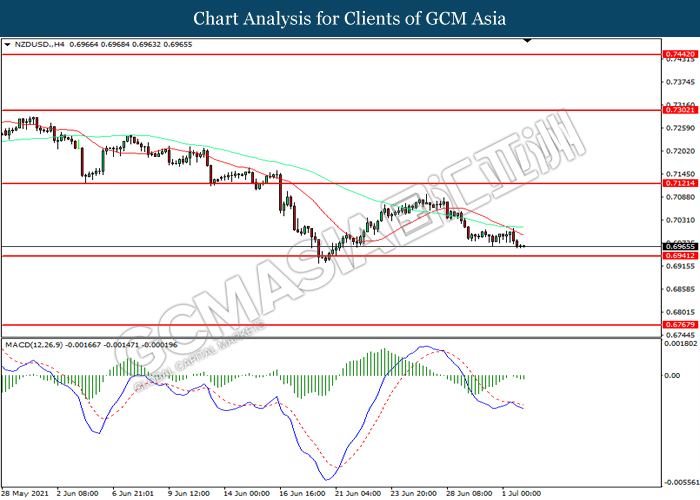Click the 0.67445 price scale value
The image size is (700, 500).
tap(680, 335)
